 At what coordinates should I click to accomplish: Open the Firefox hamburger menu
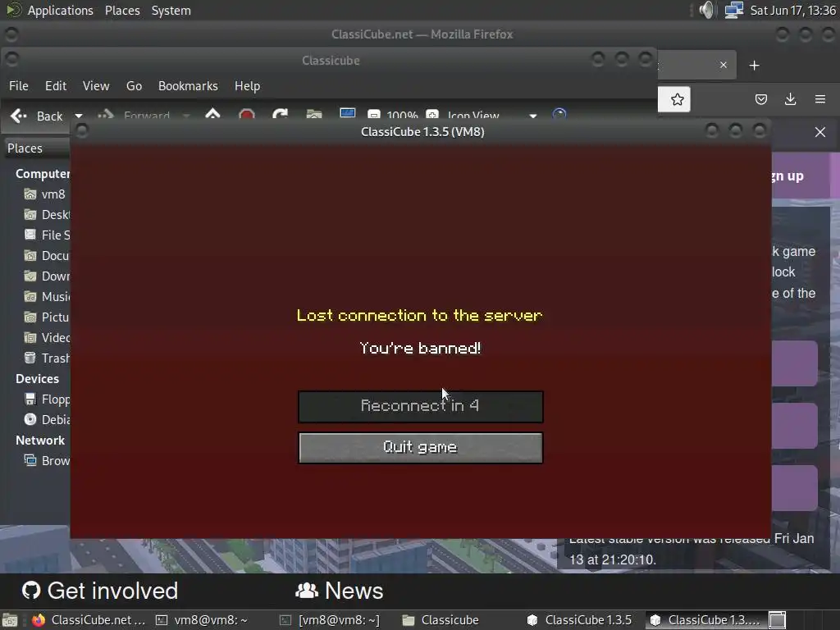pos(820,99)
